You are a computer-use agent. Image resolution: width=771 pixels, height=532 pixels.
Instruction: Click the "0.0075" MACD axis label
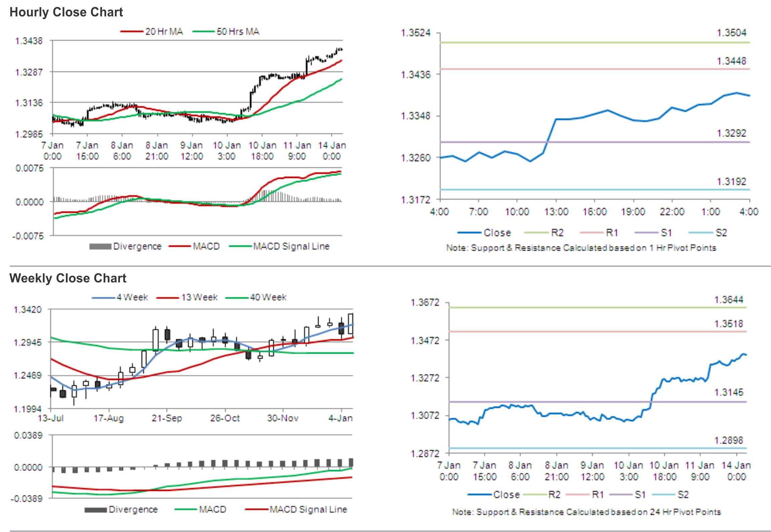(x=29, y=168)
